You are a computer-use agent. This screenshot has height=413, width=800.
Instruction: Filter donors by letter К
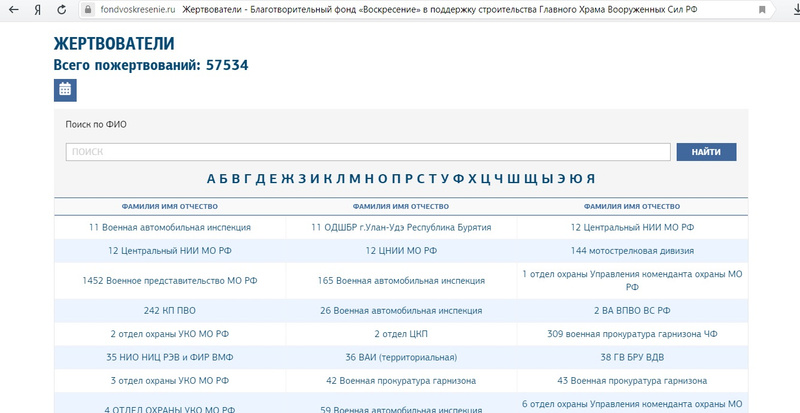328,179
